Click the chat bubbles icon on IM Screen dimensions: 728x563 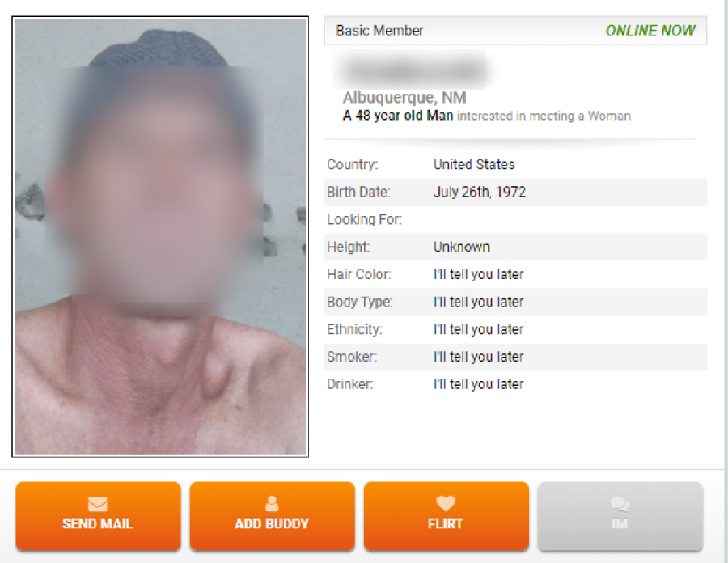coord(620,504)
